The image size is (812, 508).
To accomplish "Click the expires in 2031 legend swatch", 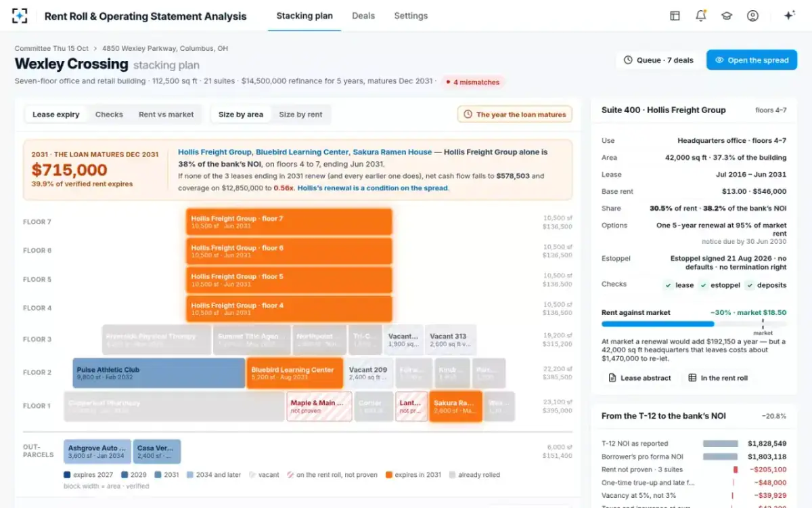I will 388,475.
